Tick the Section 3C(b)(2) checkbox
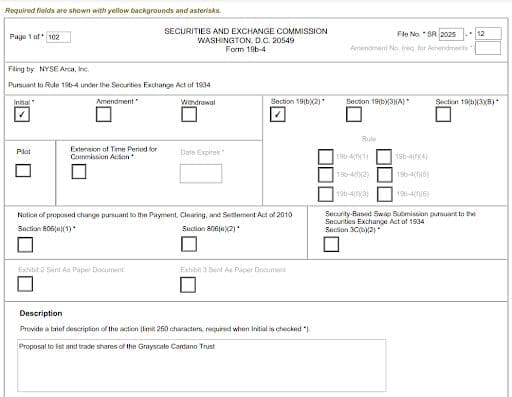Screen dimensions: 512x397 [331, 244]
